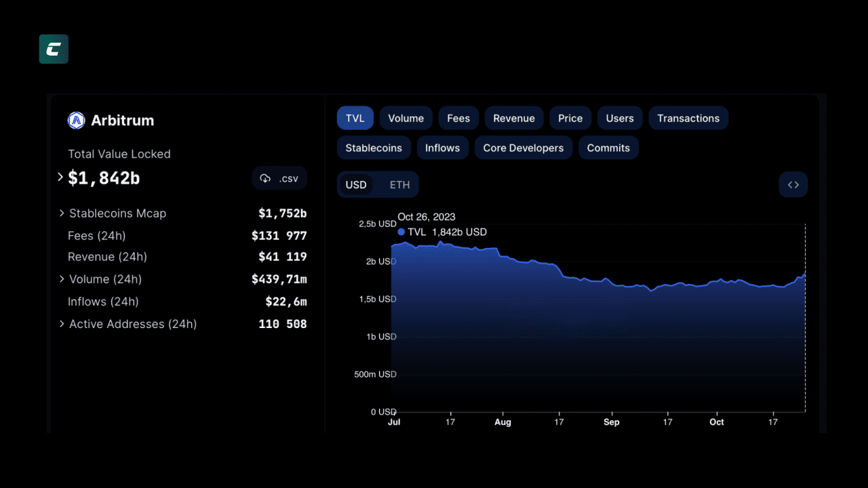Expand the Active Addresses (24h) row
The width and height of the screenshot is (868, 488).
[x=62, y=324]
